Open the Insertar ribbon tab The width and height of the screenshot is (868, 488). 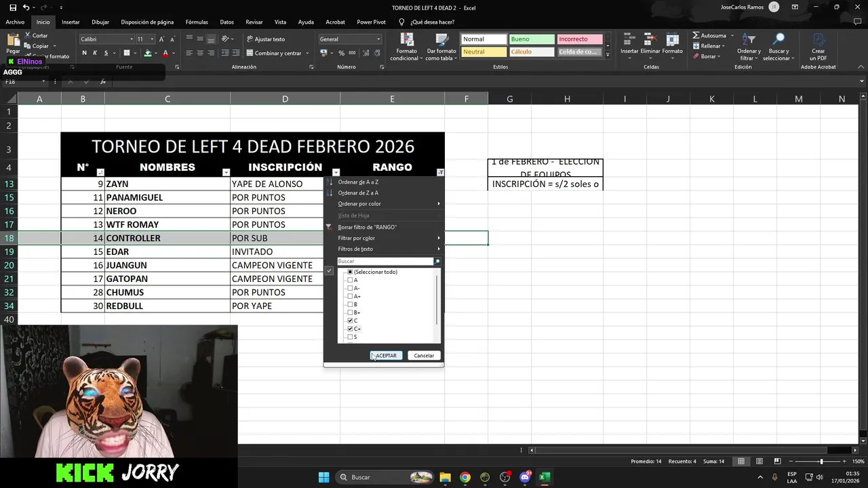coord(71,22)
